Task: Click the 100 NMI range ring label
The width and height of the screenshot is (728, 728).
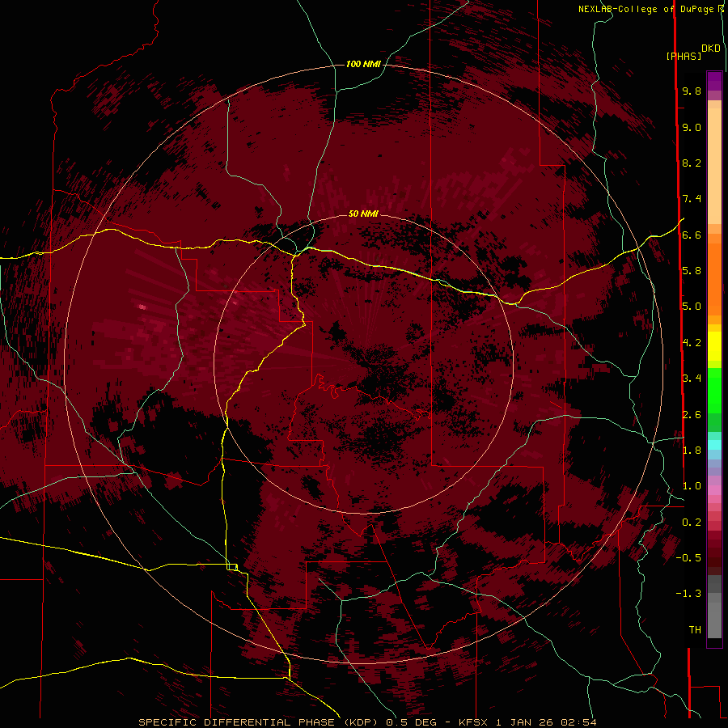Action: pyautogui.click(x=363, y=64)
